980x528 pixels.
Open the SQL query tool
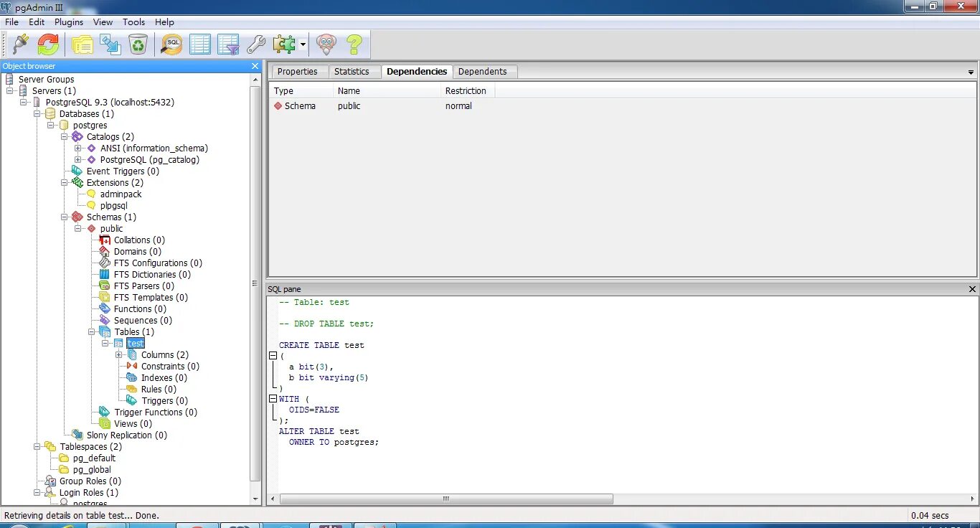[172, 44]
